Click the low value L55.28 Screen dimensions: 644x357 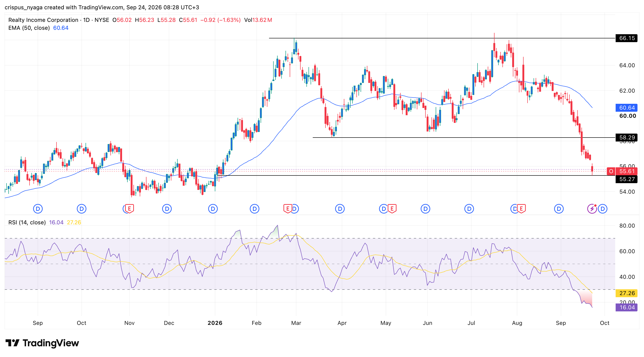click(166, 20)
